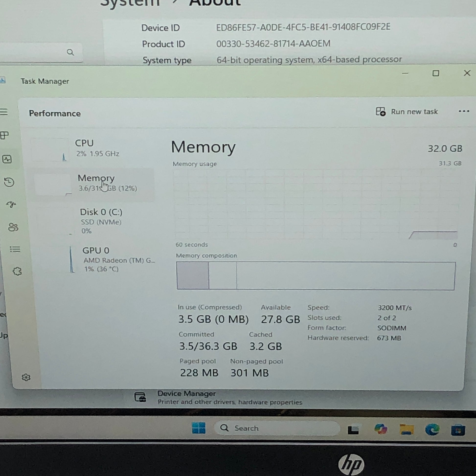
Task: Open Startup apps sidebar icon
Action: (11, 204)
